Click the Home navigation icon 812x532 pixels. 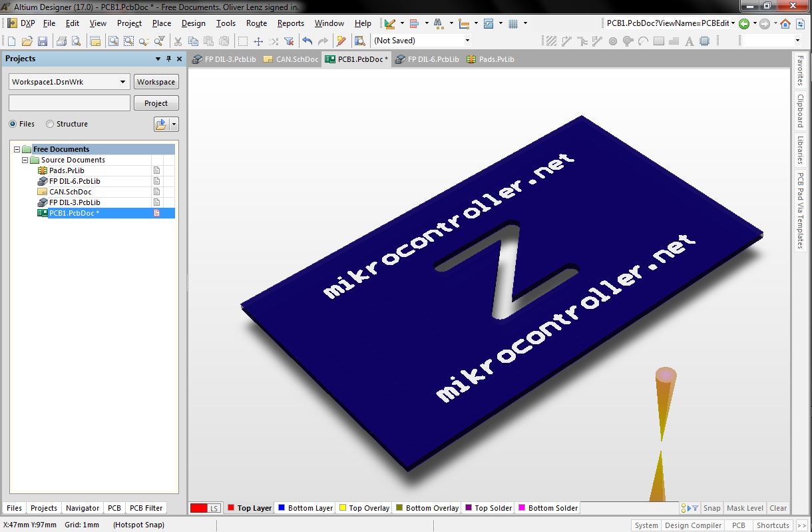click(x=785, y=24)
